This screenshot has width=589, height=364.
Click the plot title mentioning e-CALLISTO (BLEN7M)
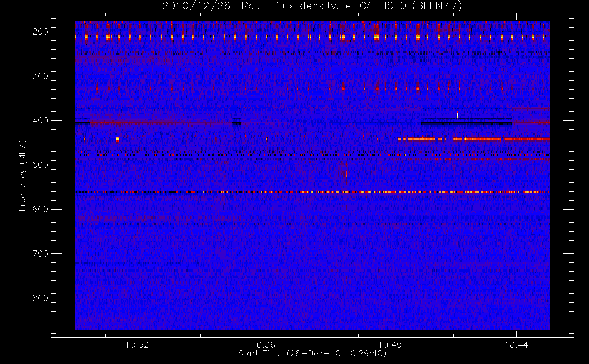click(312, 6)
